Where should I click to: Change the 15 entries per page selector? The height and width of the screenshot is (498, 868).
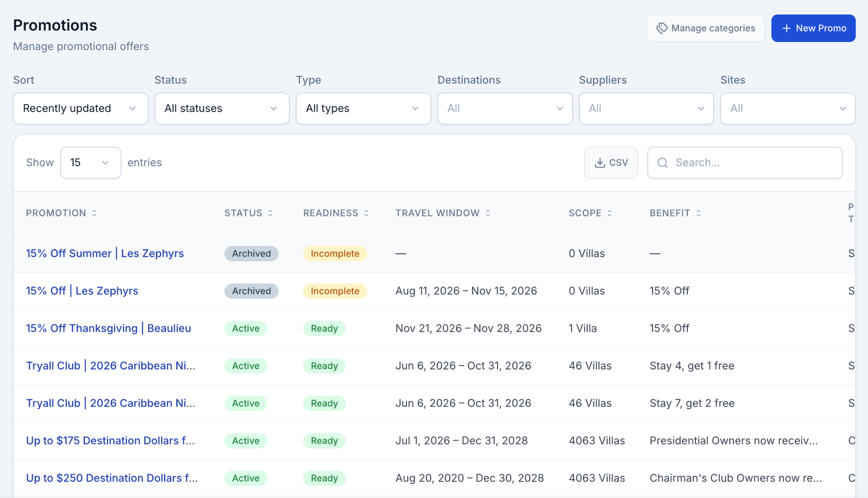pyautogui.click(x=91, y=163)
